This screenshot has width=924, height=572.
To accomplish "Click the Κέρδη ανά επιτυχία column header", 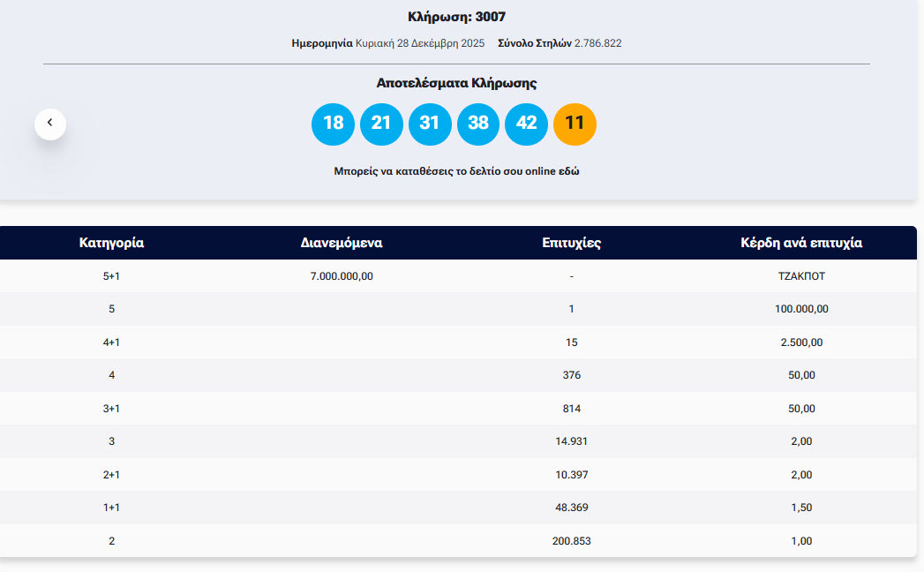I will pos(801,243).
